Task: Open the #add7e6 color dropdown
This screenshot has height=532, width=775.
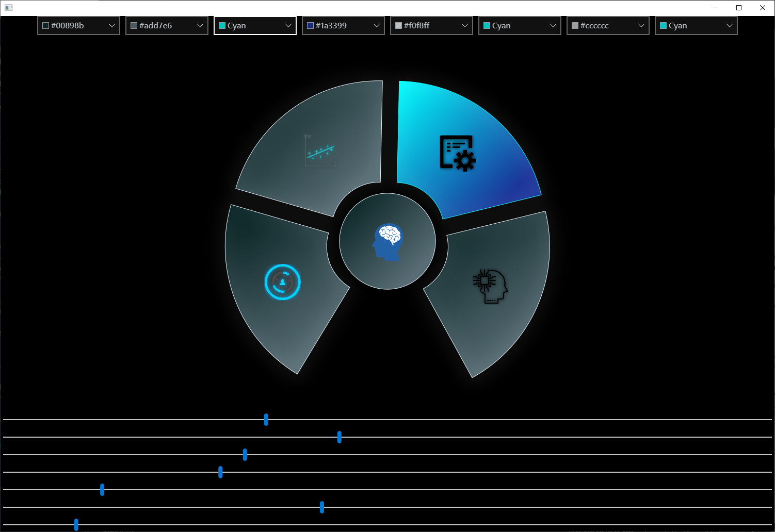Action: (x=200, y=25)
